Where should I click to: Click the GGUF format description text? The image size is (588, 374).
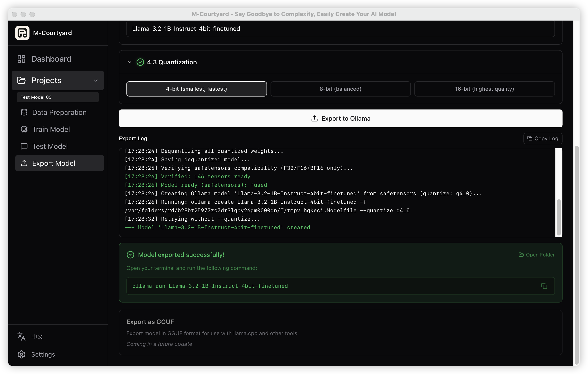pyautogui.click(x=212, y=333)
